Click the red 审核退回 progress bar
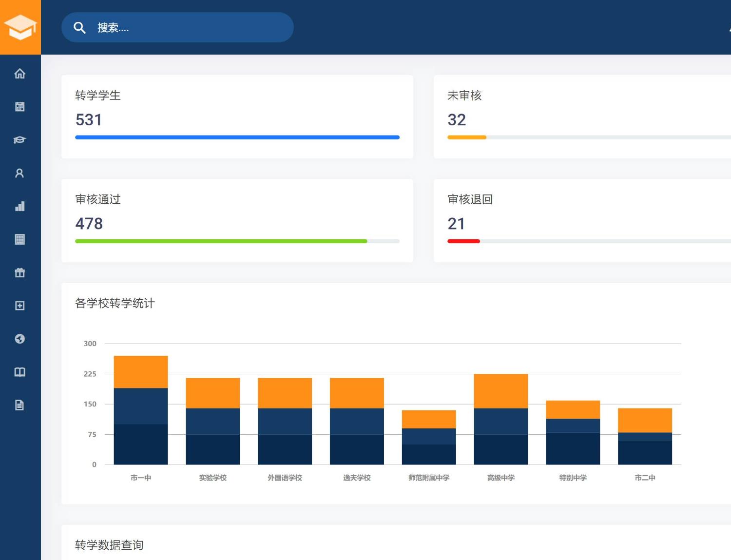The width and height of the screenshot is (731, 560). click(x=463, y=241)
